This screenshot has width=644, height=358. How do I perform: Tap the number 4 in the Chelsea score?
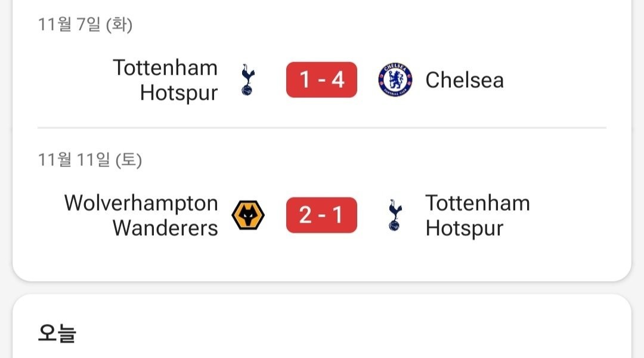coord(338,80)
